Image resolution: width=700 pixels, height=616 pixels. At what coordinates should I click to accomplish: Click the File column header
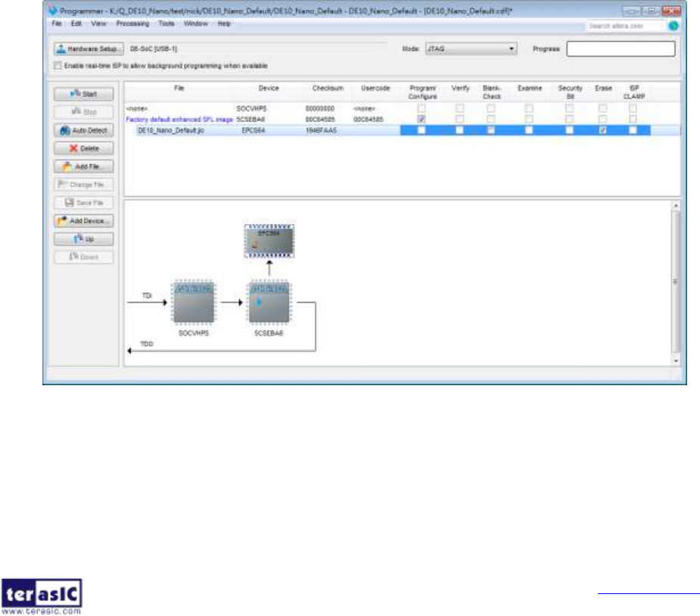coord(179,89)
